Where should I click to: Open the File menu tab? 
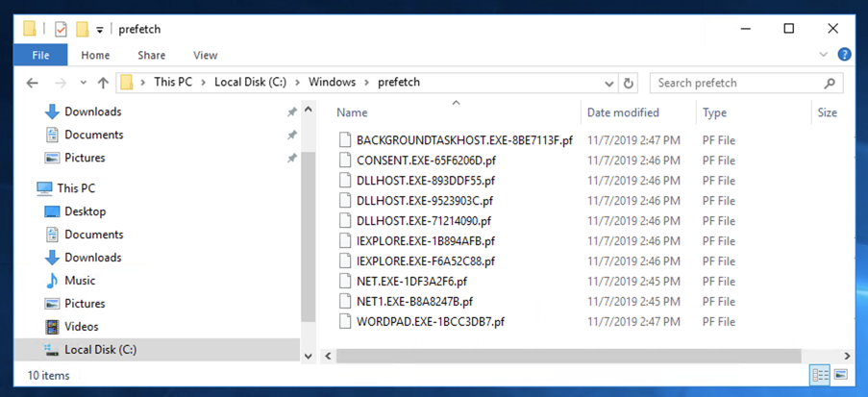click(x=41, y=56)
